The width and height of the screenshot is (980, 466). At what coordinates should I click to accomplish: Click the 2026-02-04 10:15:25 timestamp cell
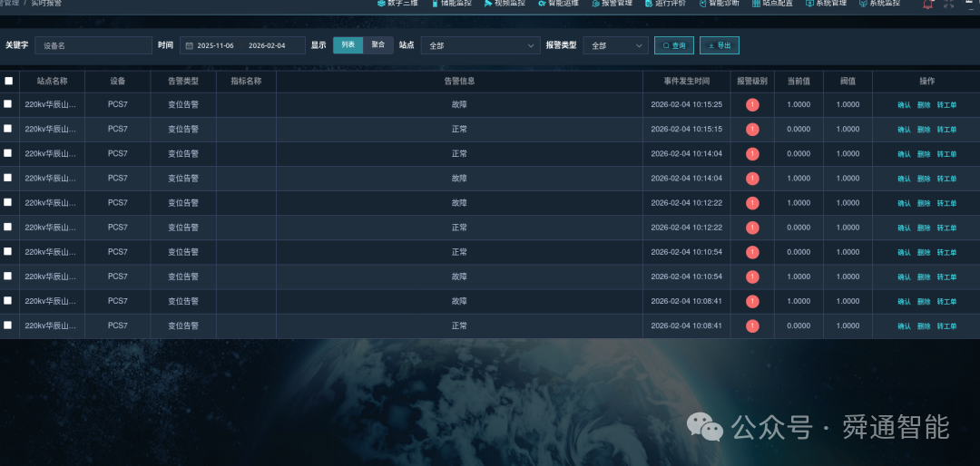[x=686, y=104]
